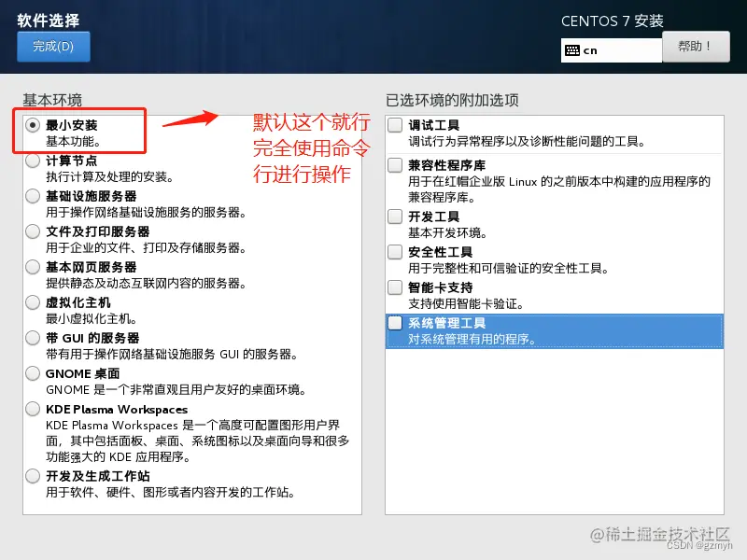Click the 软件选择 page title
The width and height of the screenshot is (747, 560).
click(49, 21)
